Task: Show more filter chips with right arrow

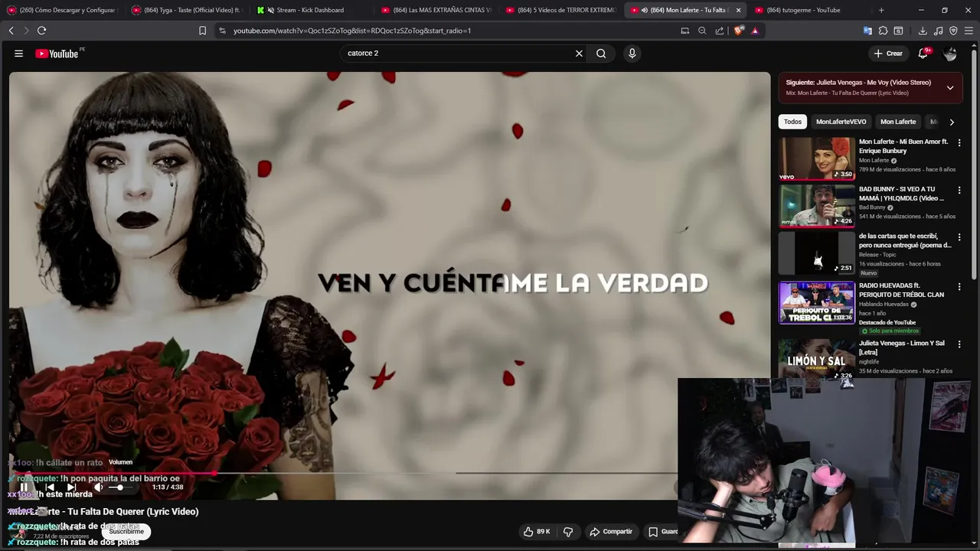Action: [952, 122]
